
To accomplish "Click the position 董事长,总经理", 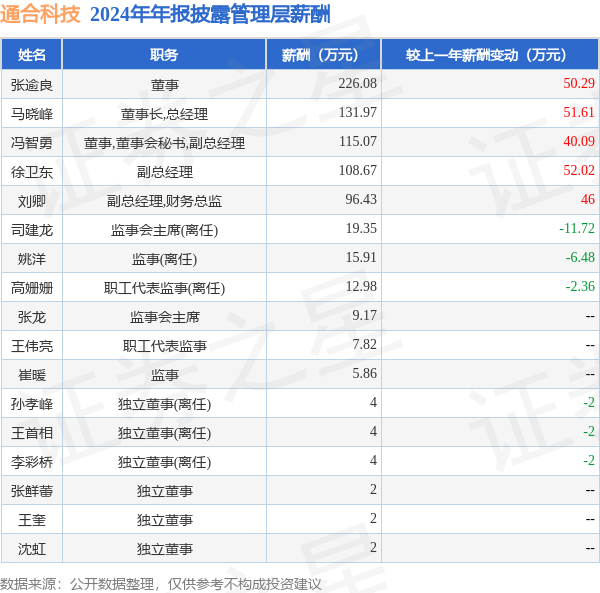I will (x=164, y=114).
